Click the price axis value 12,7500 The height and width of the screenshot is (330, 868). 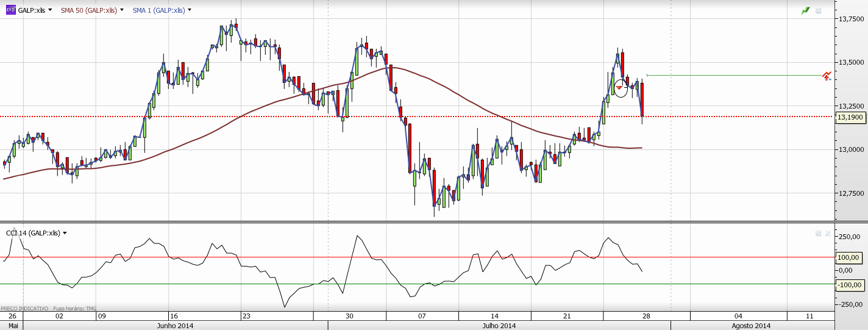point(852,193)
